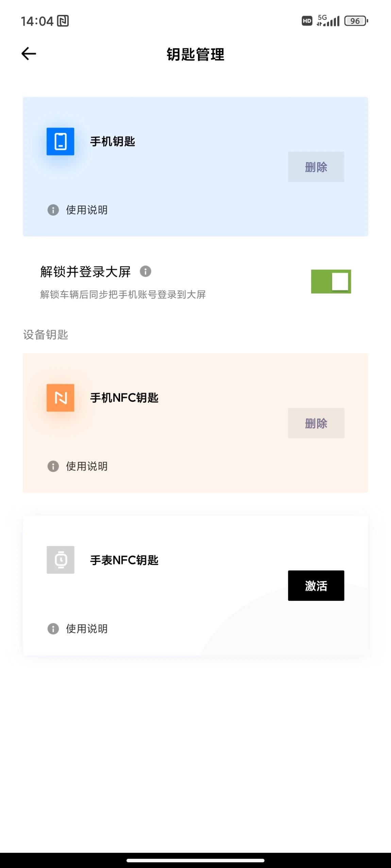Image resolution: width=391 pixels, height=868 pixels.
Task: Tap the battery indicator in status bar
Action: point(356,21)
